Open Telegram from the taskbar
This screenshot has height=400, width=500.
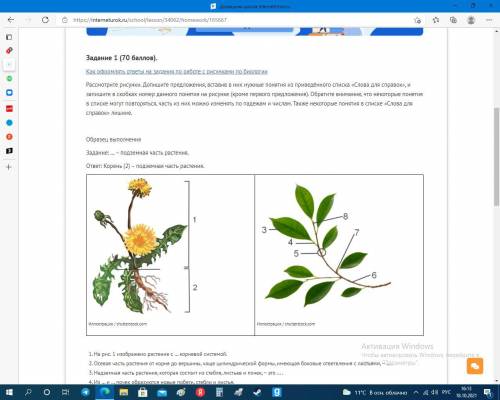coord(86,392)
